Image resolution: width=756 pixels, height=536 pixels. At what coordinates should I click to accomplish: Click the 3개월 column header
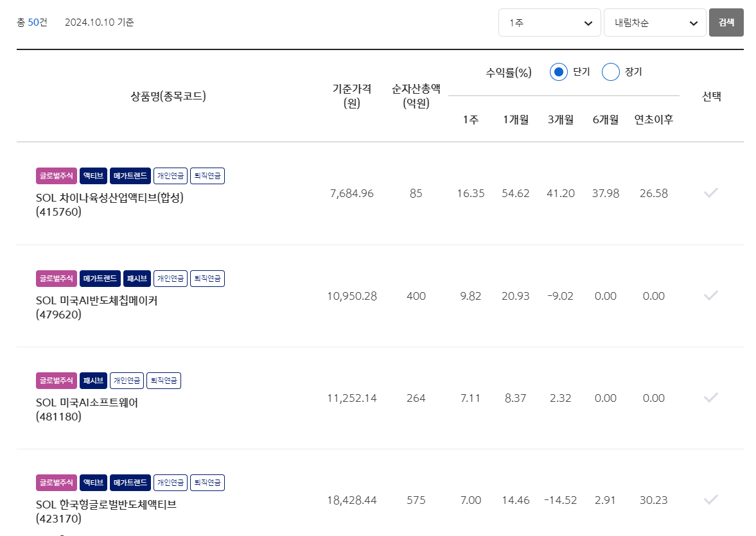pyautogui.click(x=560, y=119)
